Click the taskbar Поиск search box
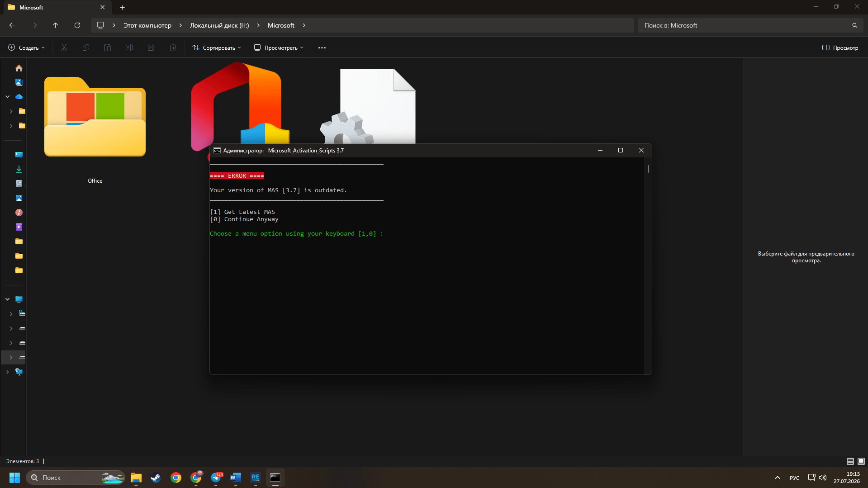The width and height of the screenshot is (868, 488). pyautogui.click(x=76, y=478)
